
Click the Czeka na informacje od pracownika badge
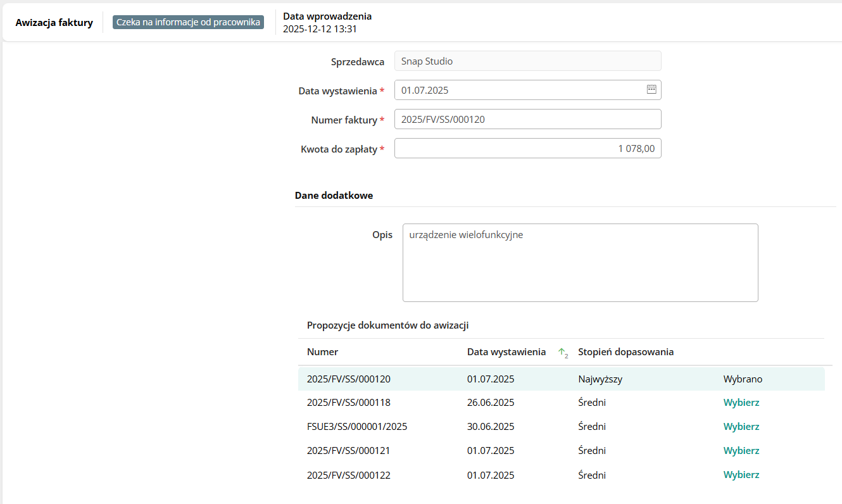click(188, 22)
